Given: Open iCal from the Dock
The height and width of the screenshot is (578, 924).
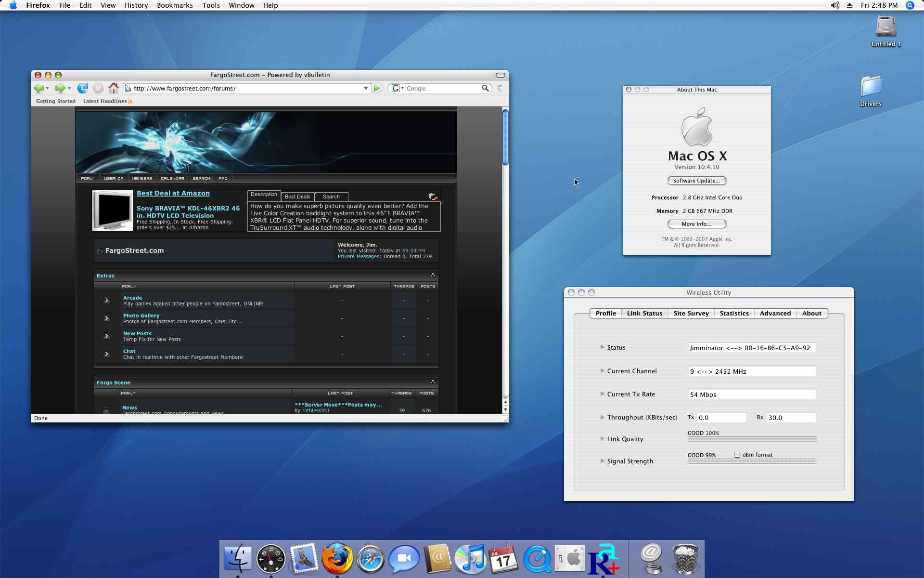Looking at the screenshot, I should (504, 559).
